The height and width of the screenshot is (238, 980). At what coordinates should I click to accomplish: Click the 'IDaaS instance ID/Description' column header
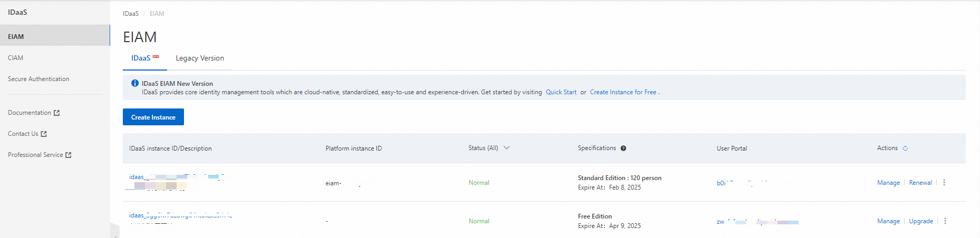(170, 148)
